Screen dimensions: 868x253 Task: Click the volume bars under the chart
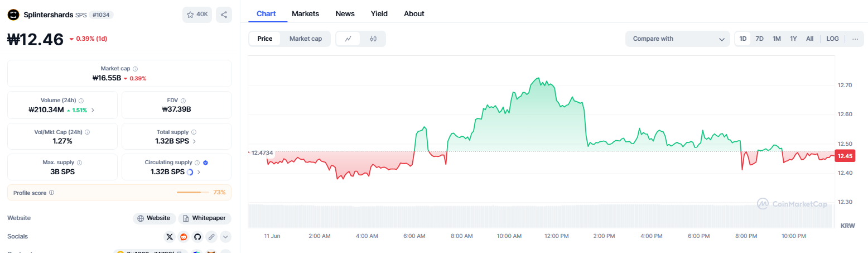tap(540, 216)
